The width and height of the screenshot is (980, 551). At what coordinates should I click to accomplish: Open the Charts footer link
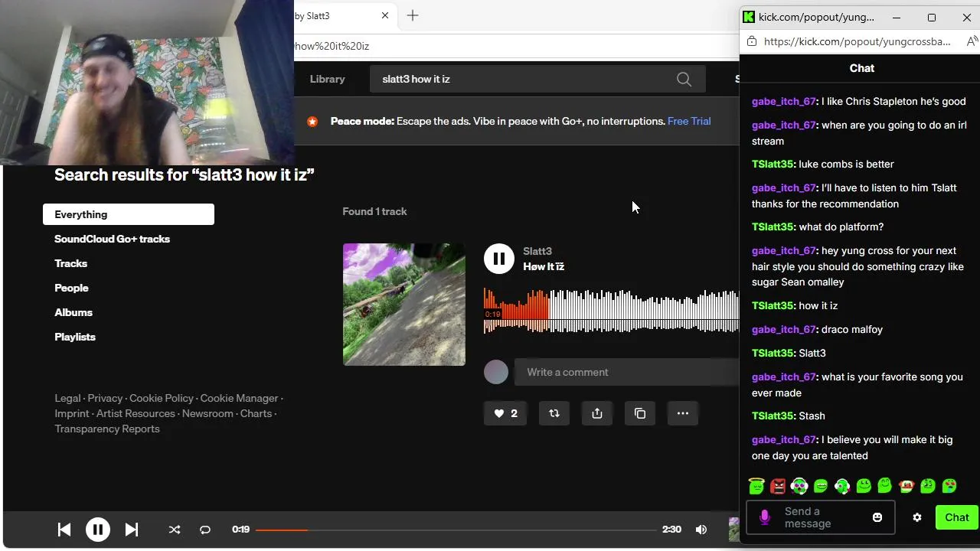(256, 413)
